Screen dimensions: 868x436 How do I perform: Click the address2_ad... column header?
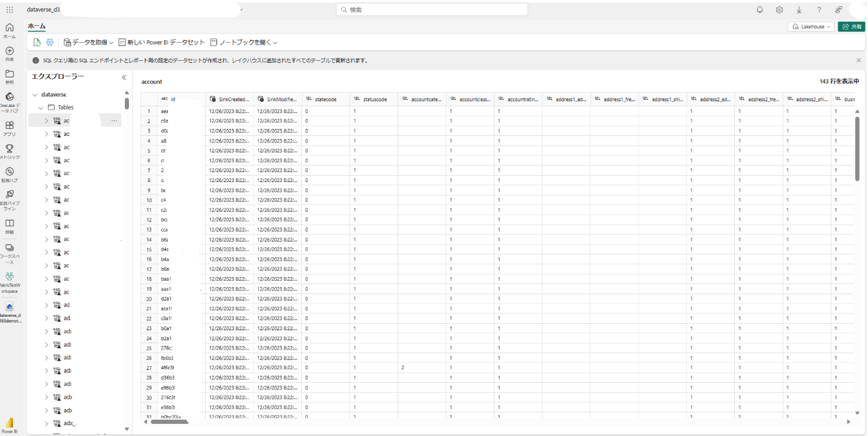point(710,99)
